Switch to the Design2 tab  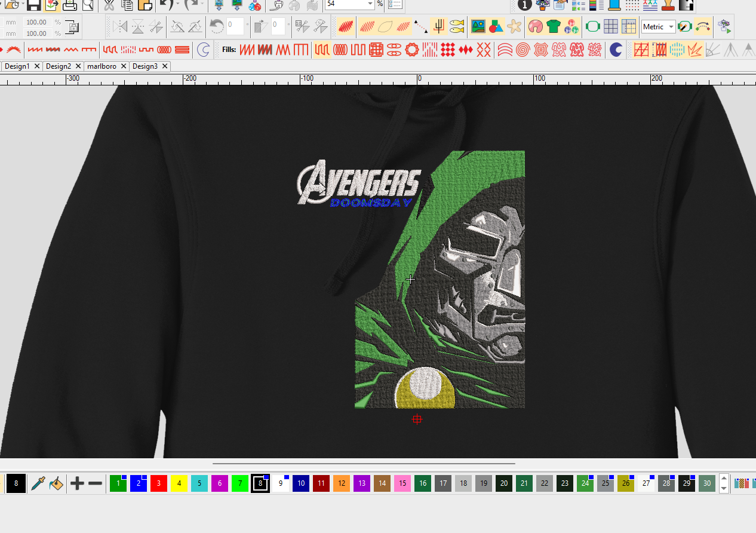point(59,66)
